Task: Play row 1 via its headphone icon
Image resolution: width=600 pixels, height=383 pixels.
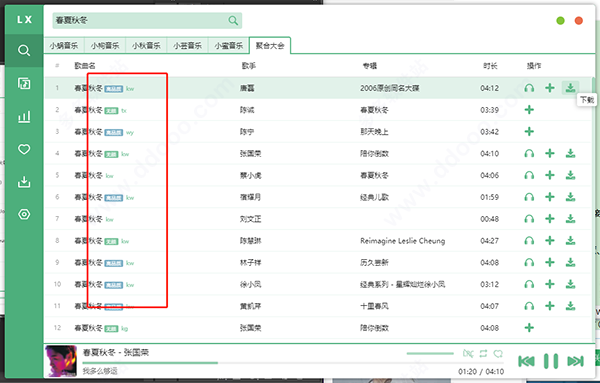Action: click(529, 88)
